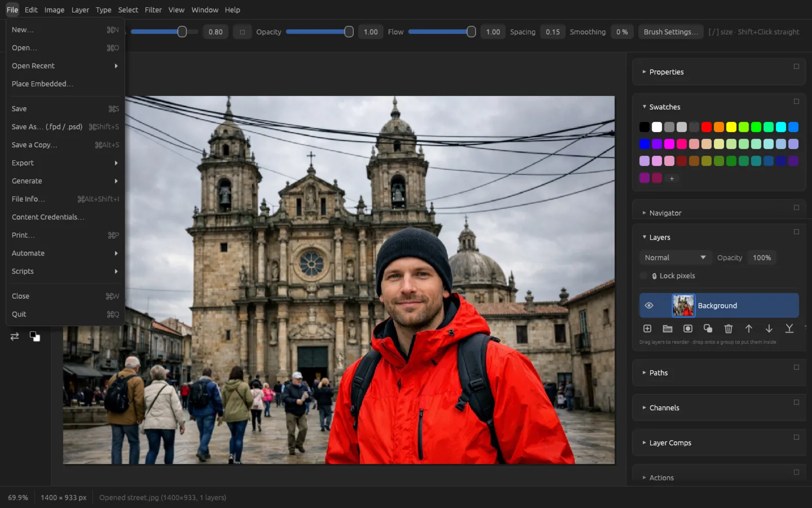Swap foreground and background colors
This screenshot has width=812, height=508.
(15, 336)
